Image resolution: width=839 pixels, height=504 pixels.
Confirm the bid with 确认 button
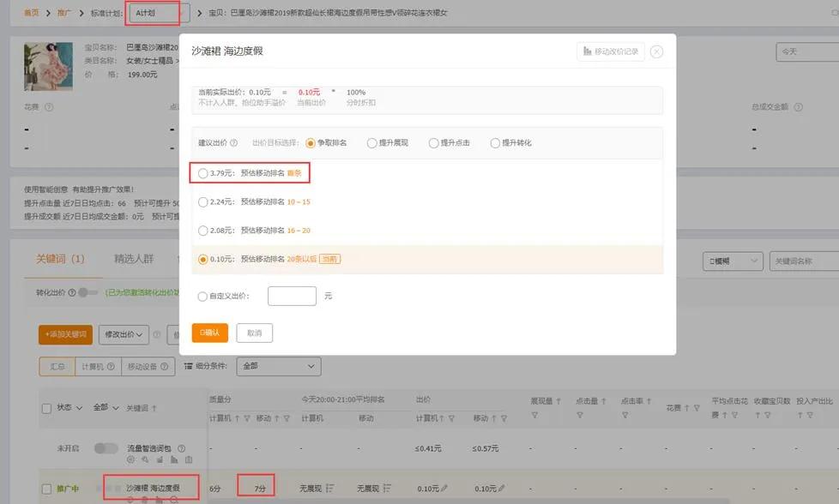click(209, 333)
